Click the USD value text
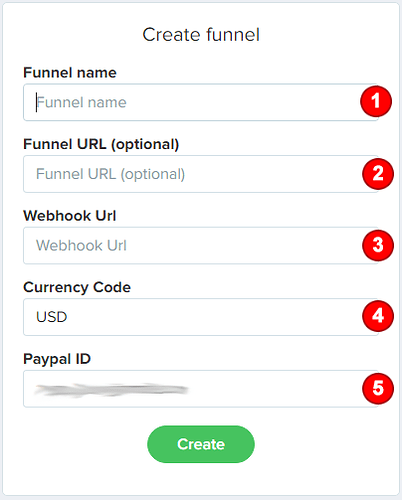 (x=52, y=317)
